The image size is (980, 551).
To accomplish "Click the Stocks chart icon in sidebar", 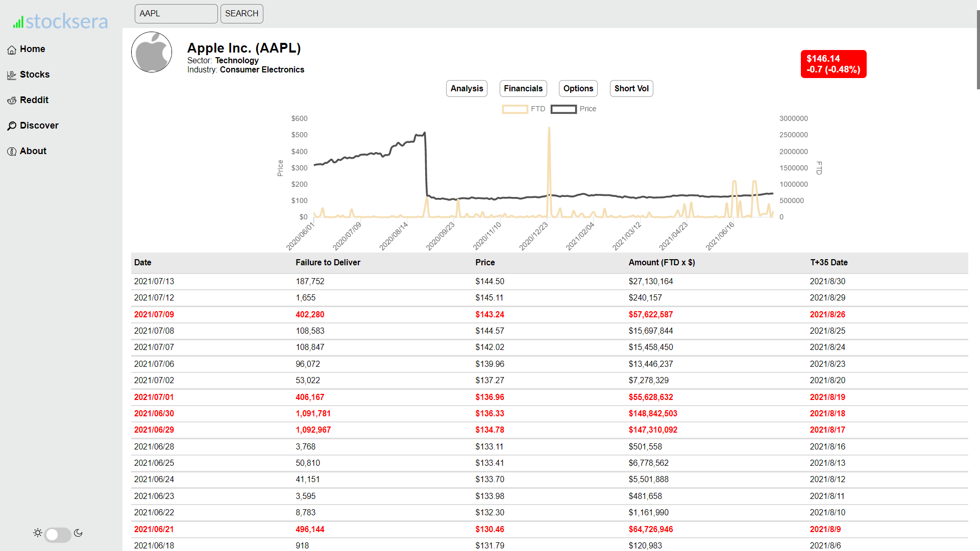I will coord(12,75).
